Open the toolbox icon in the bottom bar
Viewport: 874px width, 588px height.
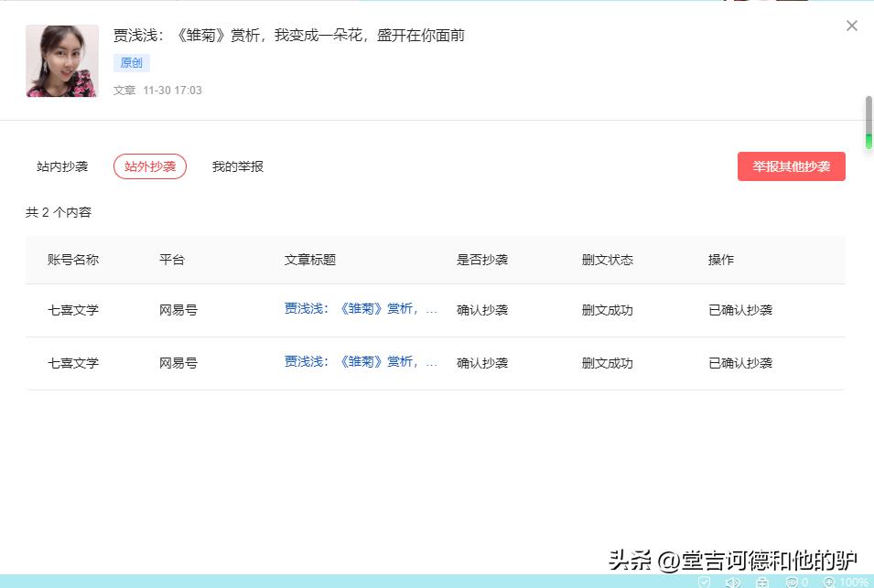(x=761, y=582)
